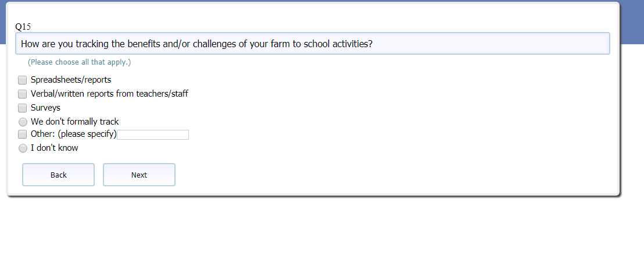Choose the "I don't know" radio button
644x262 pixels.
point(23,148)
